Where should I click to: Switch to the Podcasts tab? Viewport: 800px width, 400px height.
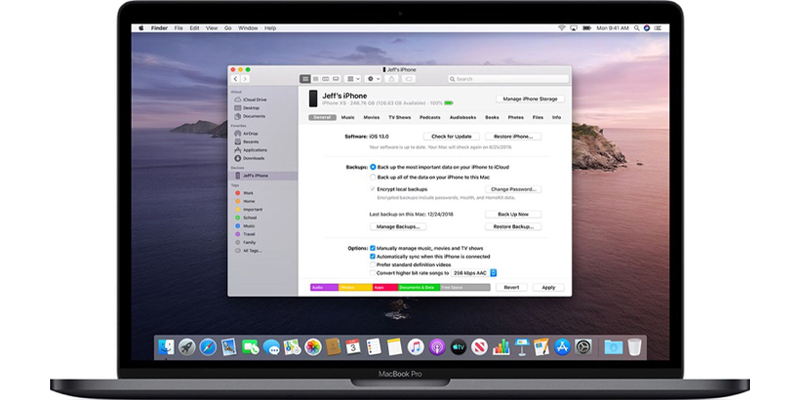[430, 117]
